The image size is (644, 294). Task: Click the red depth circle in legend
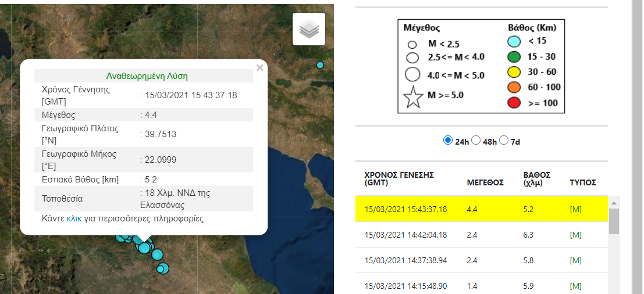point(513,103)
